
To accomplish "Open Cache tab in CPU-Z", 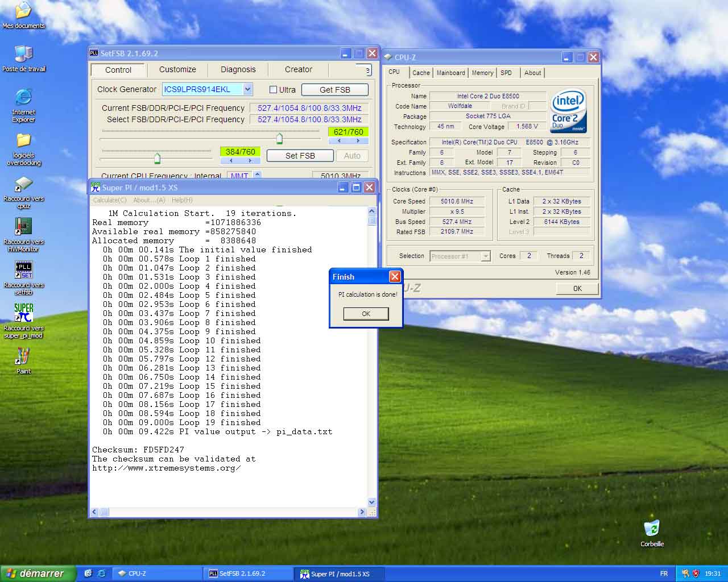I will point(421,73).
